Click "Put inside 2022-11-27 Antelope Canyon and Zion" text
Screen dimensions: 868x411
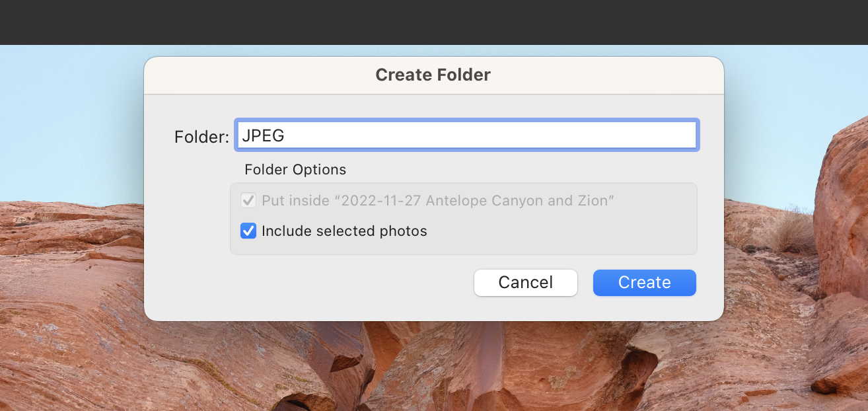(438, 200)
